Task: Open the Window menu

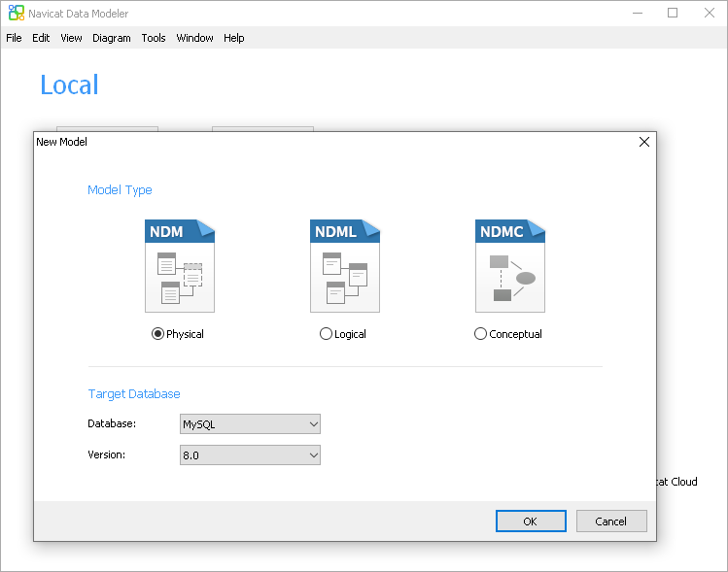Action: pyautogui.click(x=194, y=38)
